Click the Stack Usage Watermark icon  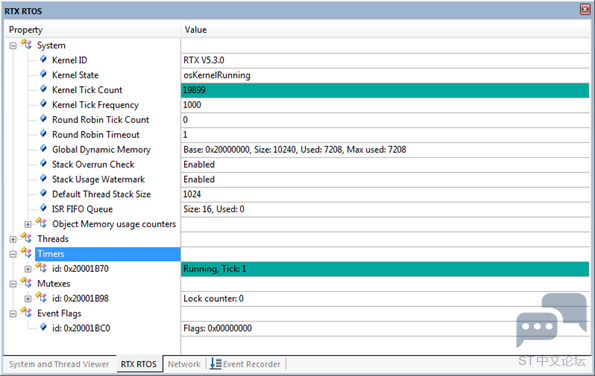coord(43,178)
